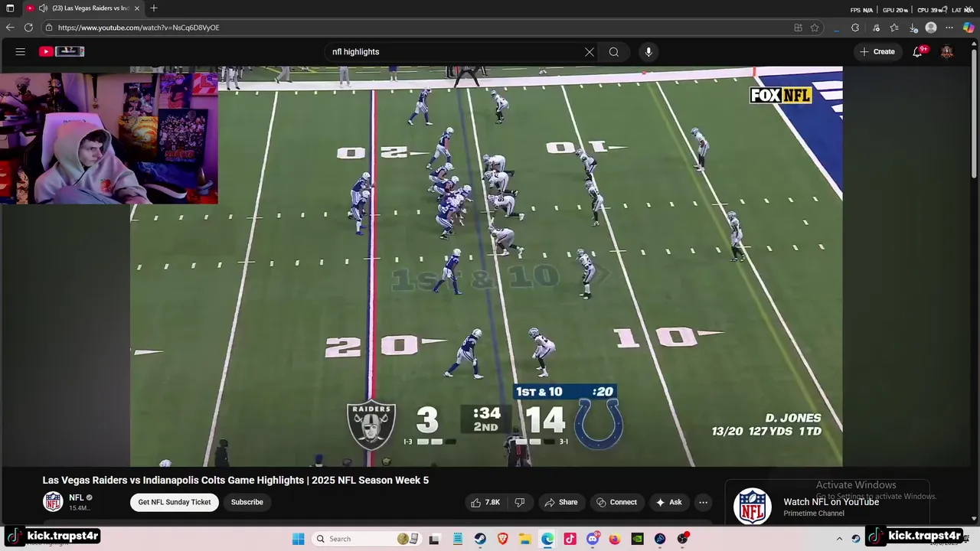This screenshot has width=980, height=551.
Task: Click the YouTube search magnifier button
Action: [614, 52]
